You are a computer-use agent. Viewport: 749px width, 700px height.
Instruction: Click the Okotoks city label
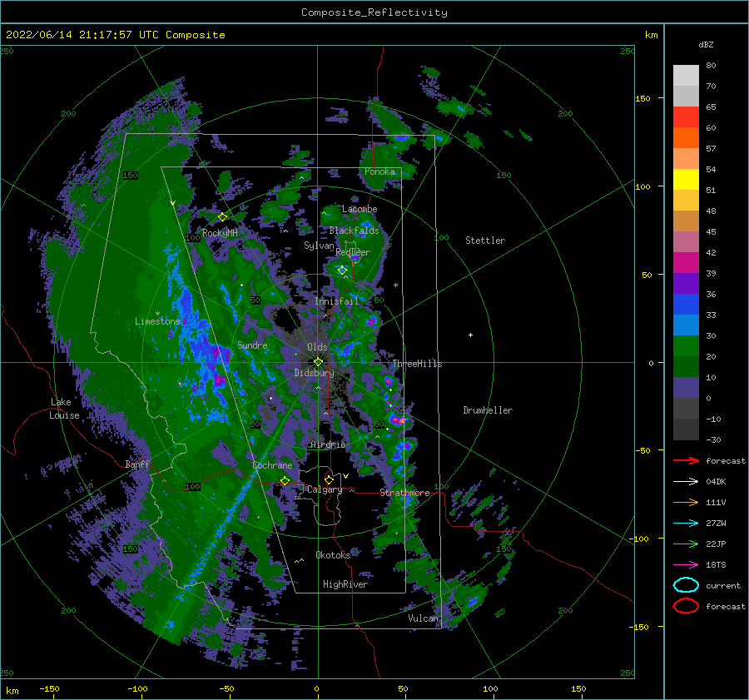pos(333,555)
